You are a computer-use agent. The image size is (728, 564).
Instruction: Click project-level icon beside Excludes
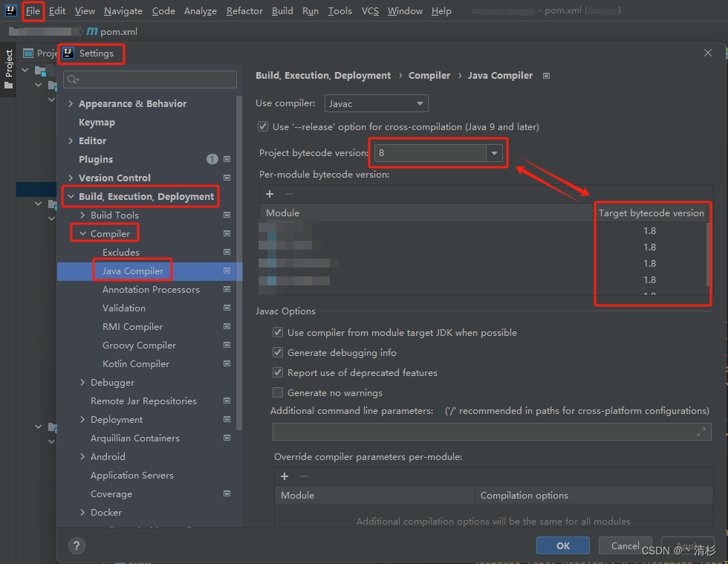227,252
